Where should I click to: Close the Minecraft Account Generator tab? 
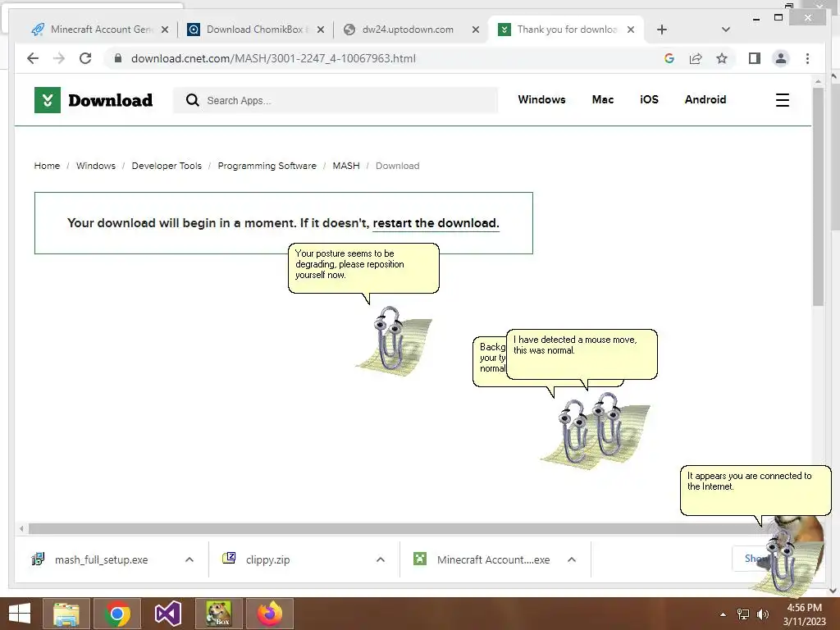pyautogui.click(x=165, y=30)
